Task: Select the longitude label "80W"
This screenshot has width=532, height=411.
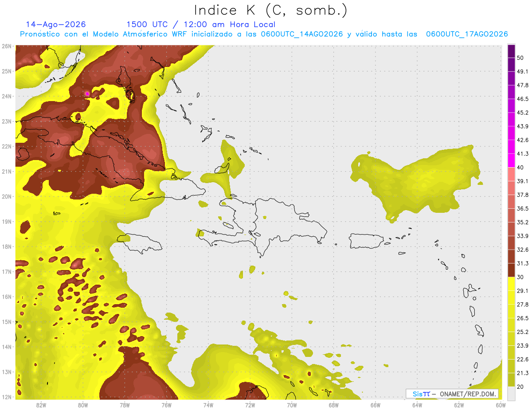Action: [x=83, y=405]
